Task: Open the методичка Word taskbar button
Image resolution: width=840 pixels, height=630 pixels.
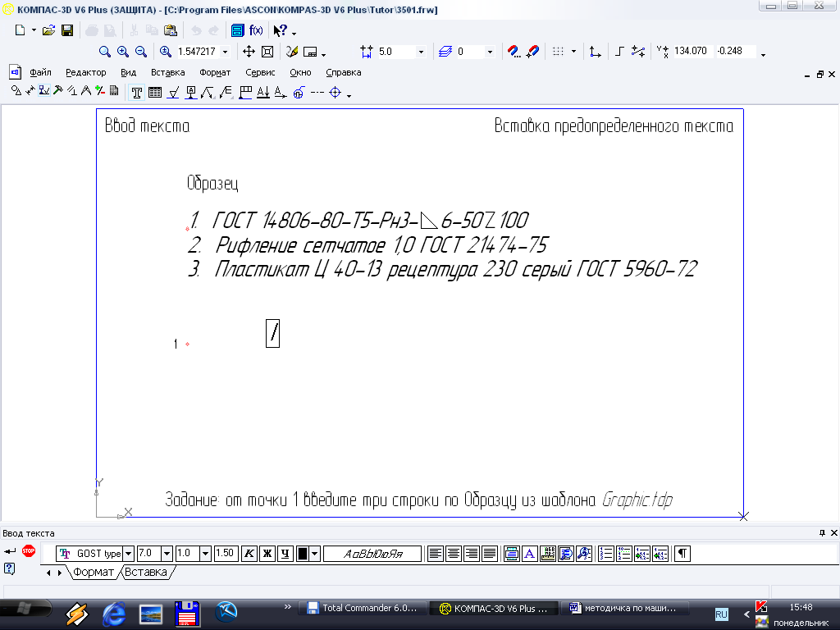Action: tap(624, 608)
